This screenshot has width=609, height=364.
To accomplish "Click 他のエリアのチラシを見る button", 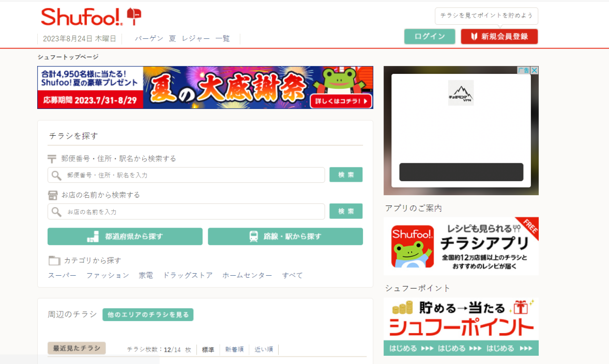I will pyautogui.click(x=148, y=314).
